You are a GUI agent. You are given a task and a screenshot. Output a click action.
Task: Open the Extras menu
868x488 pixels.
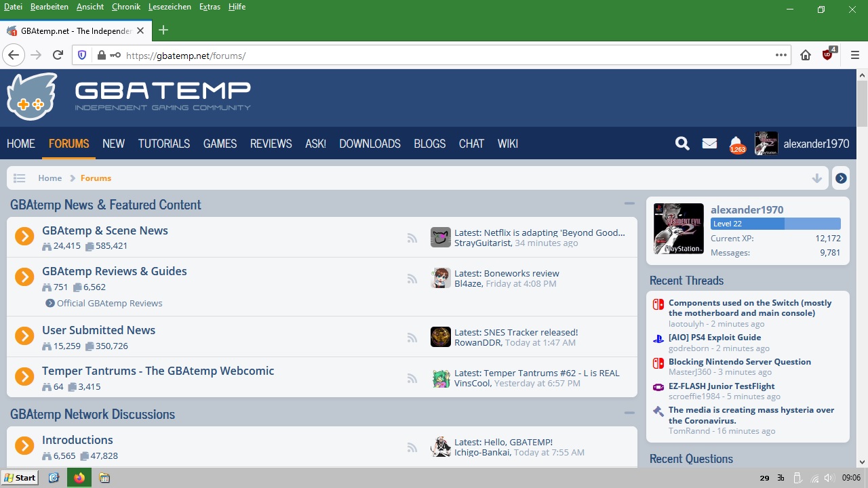tap(210, 7)
